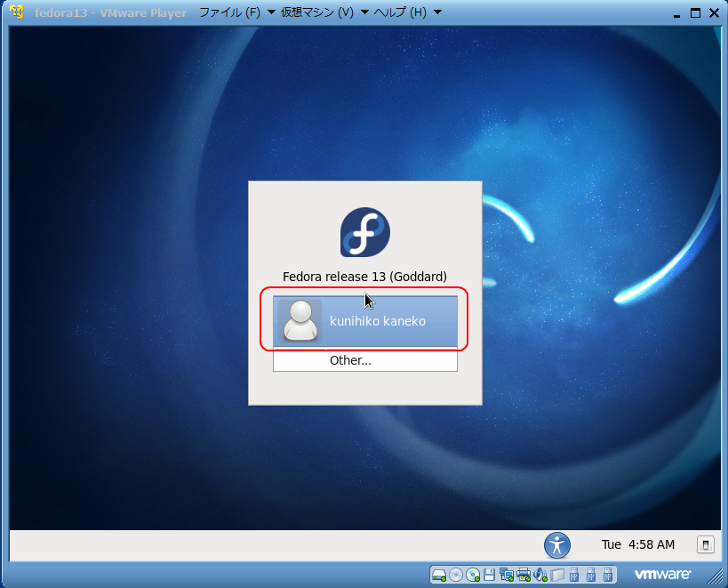Screen dimensions: 728x588
Task: Expand the arrow beside ファイル (F)
Action: click(x=271, y=12)
